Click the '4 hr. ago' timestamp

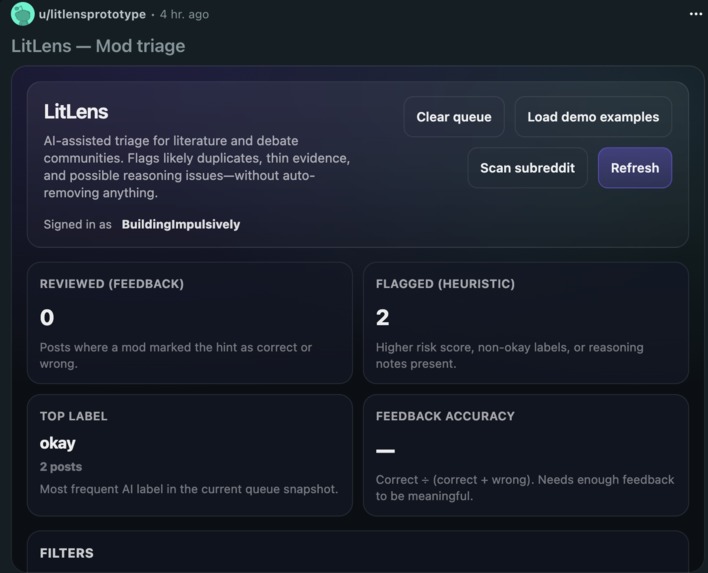point(184,14)
